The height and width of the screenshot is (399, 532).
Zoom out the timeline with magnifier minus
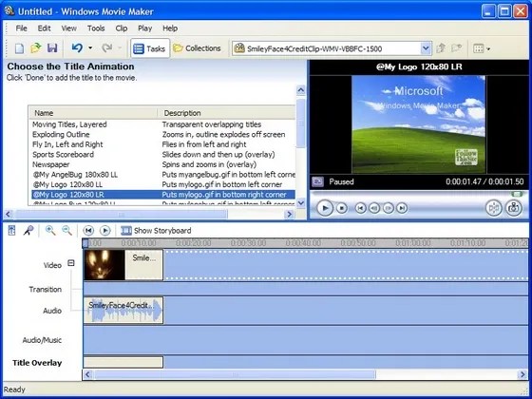(x=66, y=231)
